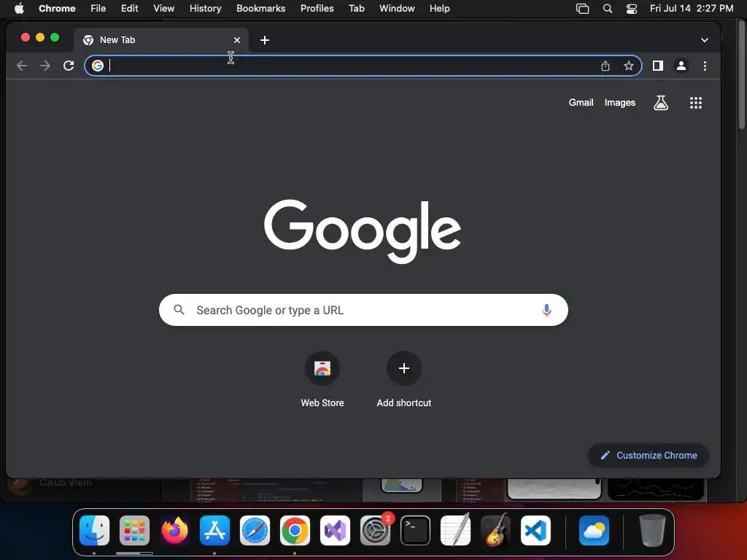This screenshot has height=560, width=747.
Task: Open the Help menu
Action: tap(440, 9)
